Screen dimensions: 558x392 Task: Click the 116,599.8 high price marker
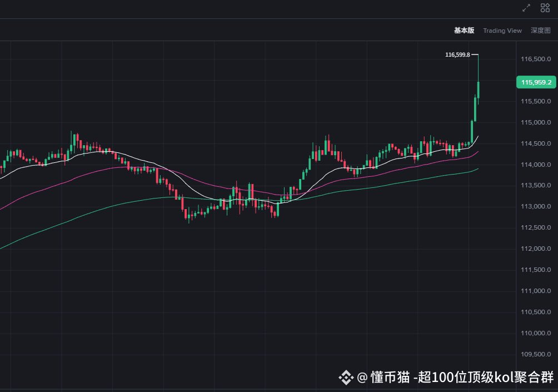[457, 54]
